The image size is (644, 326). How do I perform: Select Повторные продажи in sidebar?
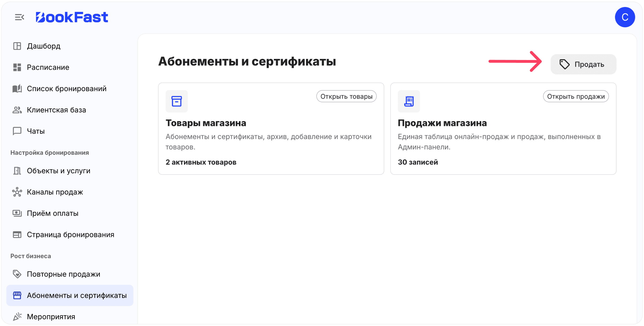tap(70, 274)
